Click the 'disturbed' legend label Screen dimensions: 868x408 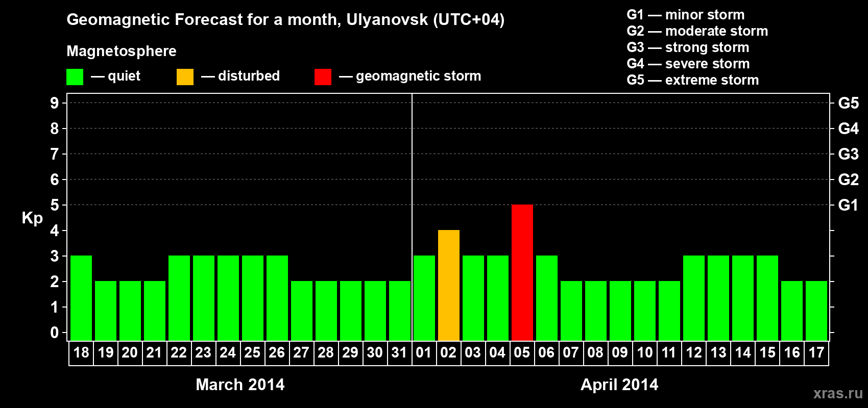(249, 76)
